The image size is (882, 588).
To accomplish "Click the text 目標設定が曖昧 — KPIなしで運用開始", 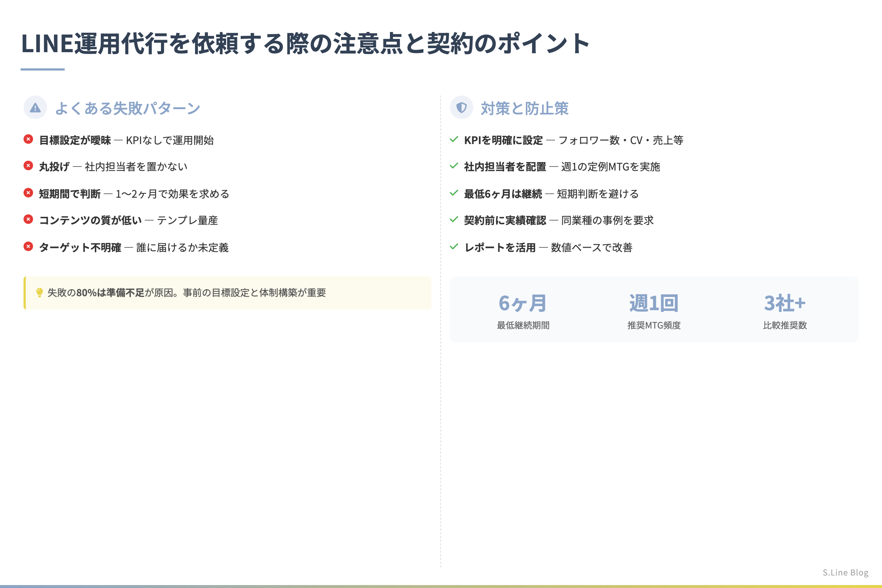I will (x=126, y=140).
